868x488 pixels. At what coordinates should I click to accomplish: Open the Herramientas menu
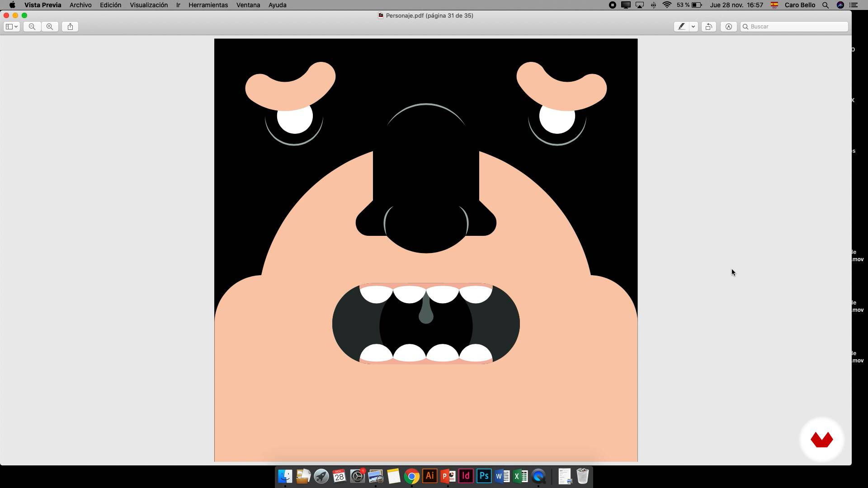pos(208,5)
